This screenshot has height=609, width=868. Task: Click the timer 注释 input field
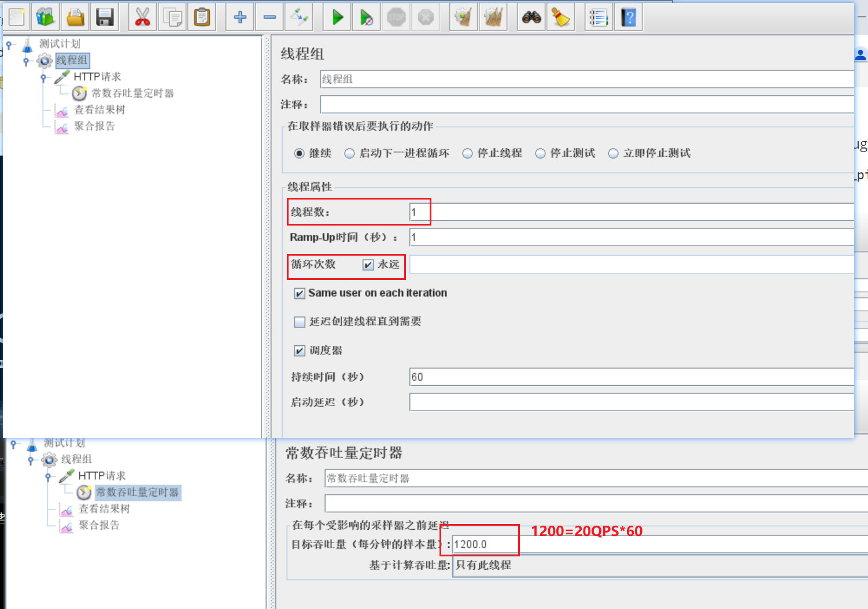596,503
